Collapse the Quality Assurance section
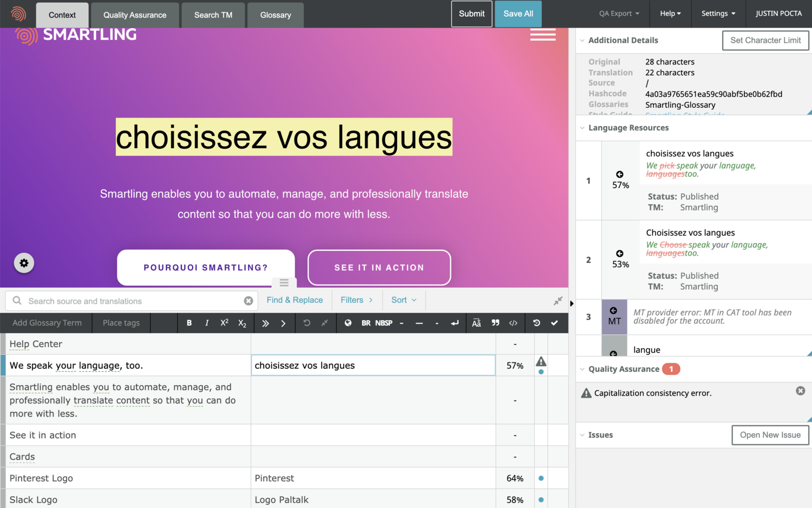812x508 pixels. [582, 369]
